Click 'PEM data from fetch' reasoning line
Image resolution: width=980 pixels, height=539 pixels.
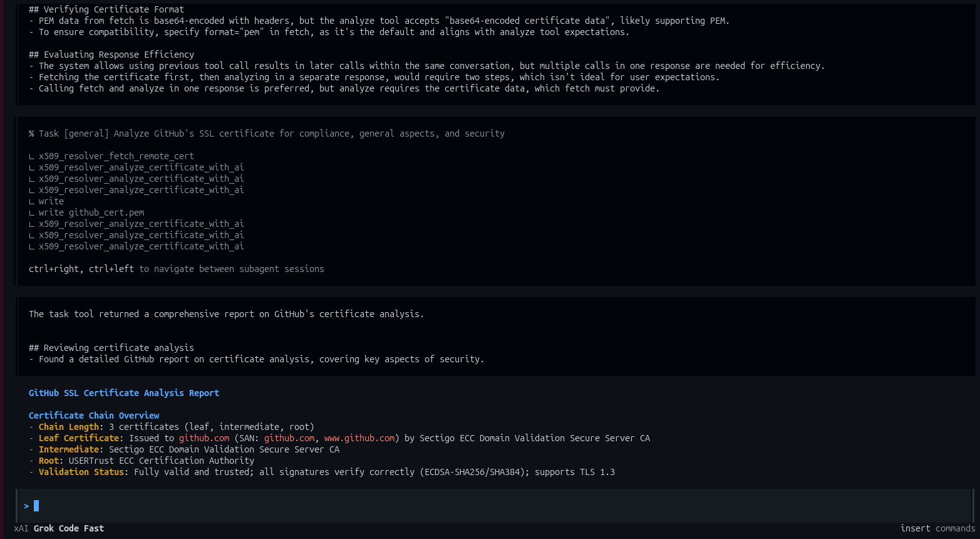(x=379, y=21)
